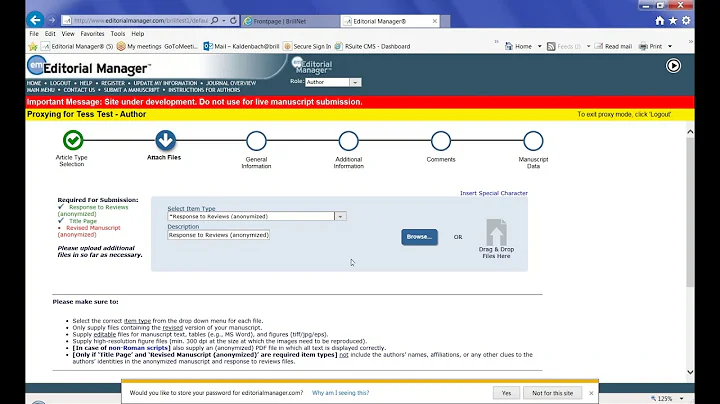
Task: Click Not for this site button
Action: click(552, 393)
